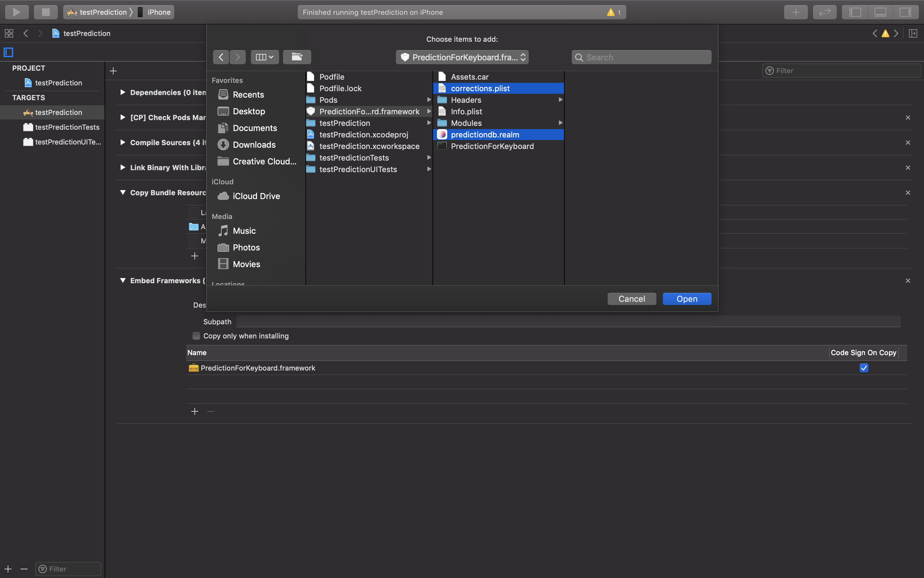
Task: Click the code review arrows toolbar button
Action: (x=825, y=12)
